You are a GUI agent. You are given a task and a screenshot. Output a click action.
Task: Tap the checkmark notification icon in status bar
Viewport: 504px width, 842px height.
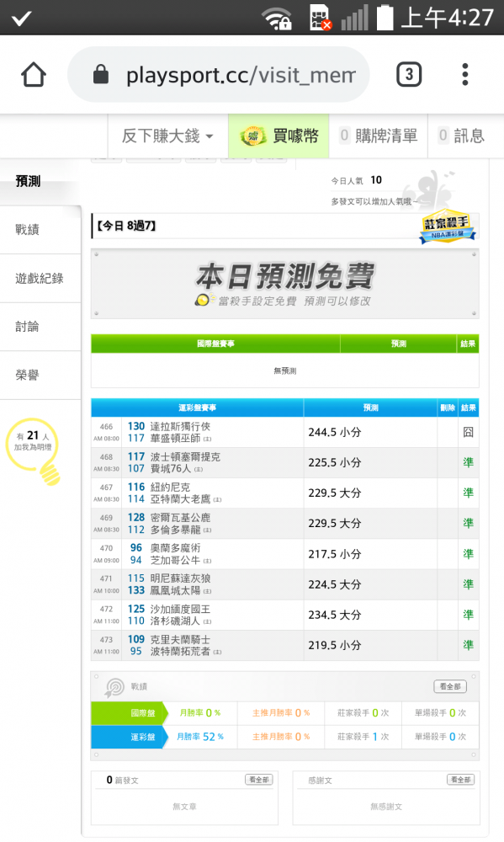click(22, 19)
